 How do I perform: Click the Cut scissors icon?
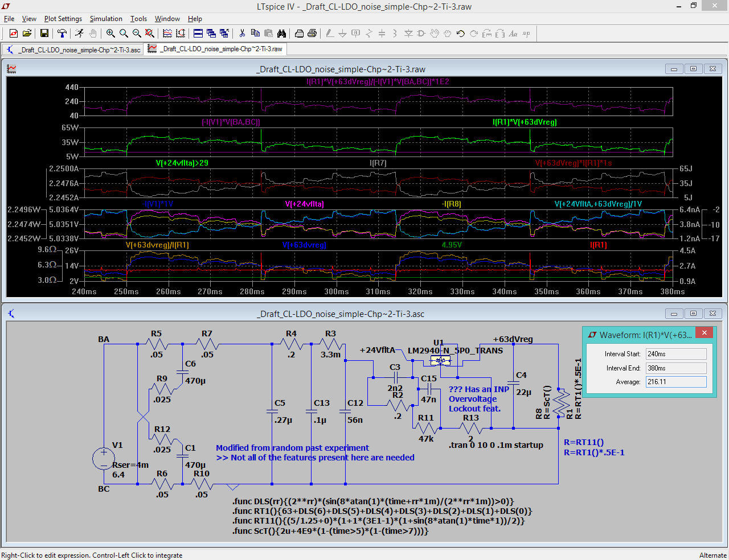pyautogui.click(x=242, y=34)
